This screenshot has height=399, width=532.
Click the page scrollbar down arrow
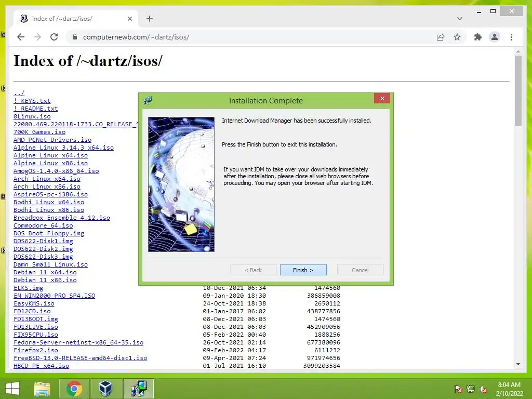(518, 364)
